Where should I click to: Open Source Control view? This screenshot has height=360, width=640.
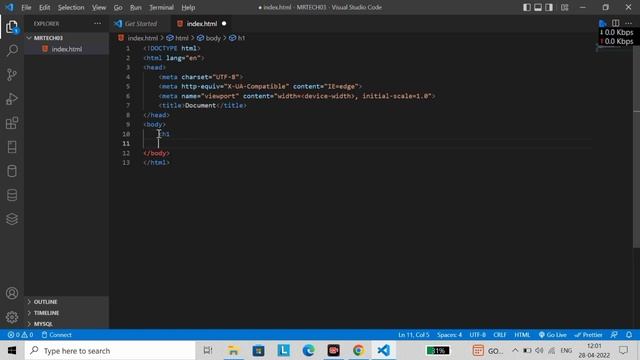[x=12, y=75]
